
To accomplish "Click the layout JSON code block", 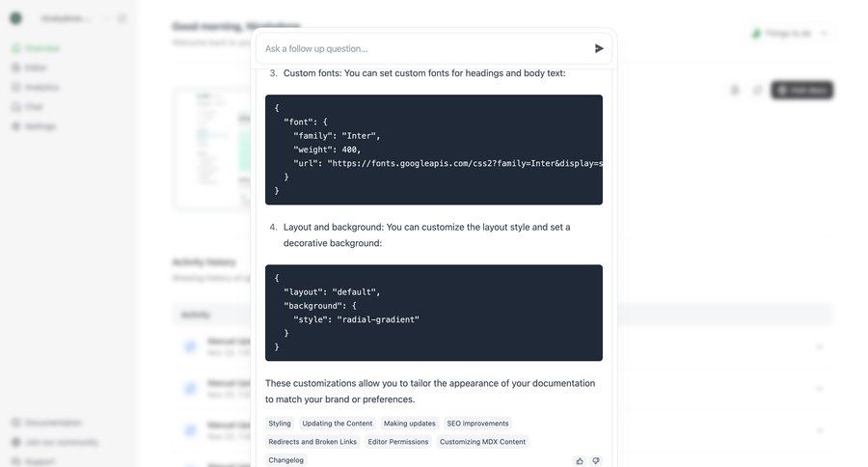I will [x=434, y=313].
